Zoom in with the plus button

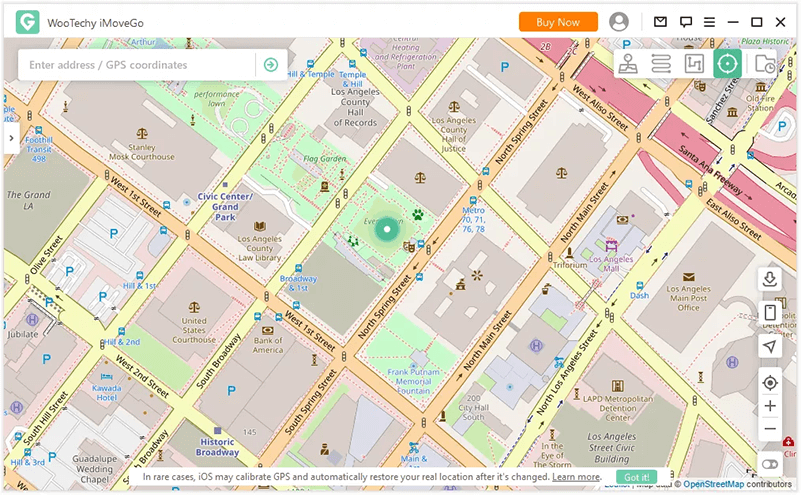[769, 406]
